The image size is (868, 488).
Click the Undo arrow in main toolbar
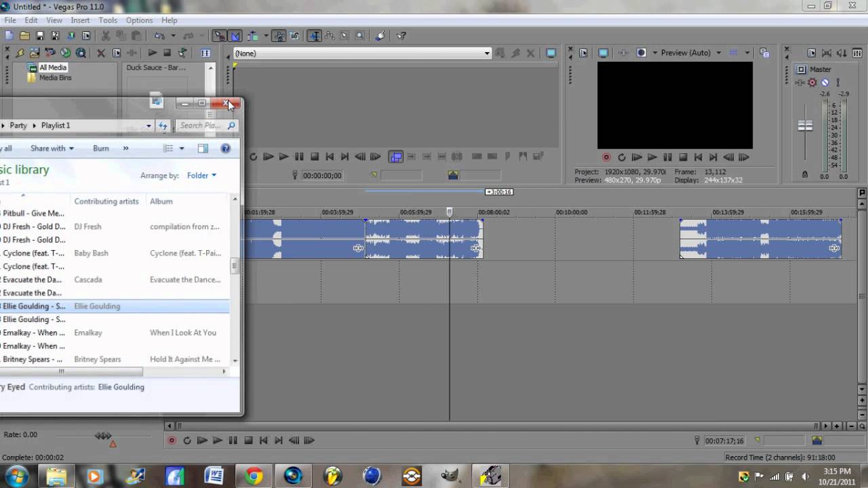tap(159, 36)
